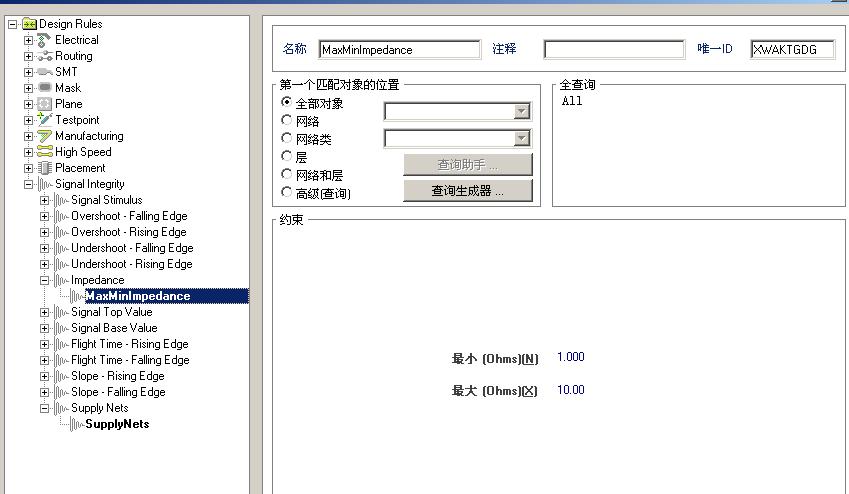Click the SupplyNets rule icon

click(x=77, y=424)
